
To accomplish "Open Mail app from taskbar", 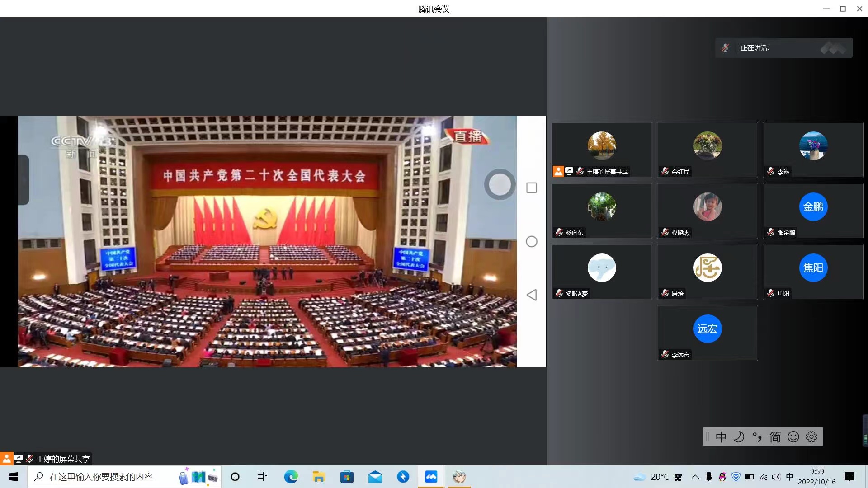I will (x=375, y=477).
